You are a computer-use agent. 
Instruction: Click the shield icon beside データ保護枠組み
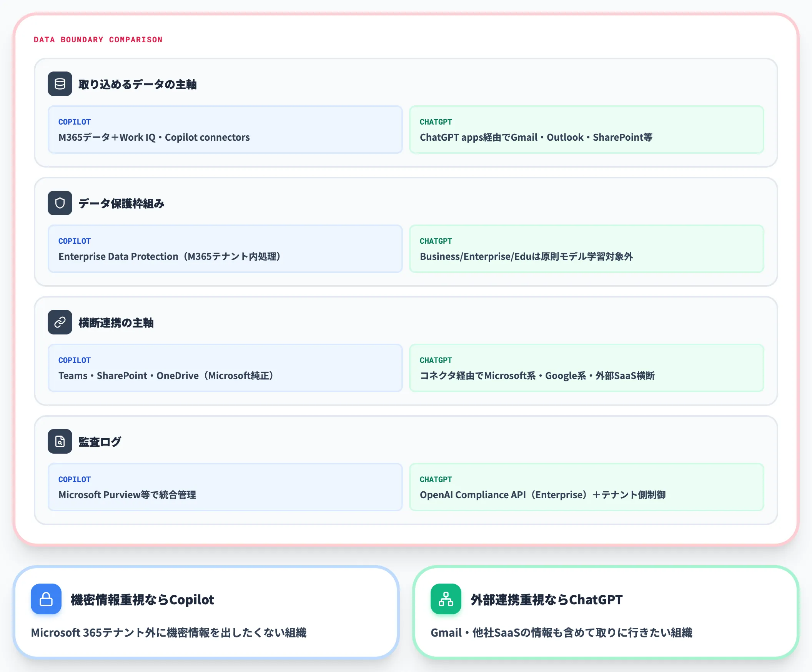[x=60, y=203]
